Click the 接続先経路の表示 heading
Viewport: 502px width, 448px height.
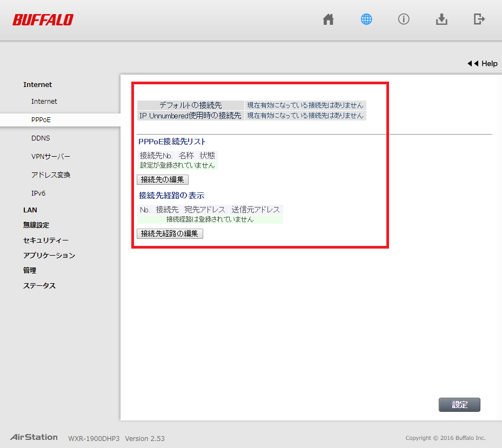(171, 196)
